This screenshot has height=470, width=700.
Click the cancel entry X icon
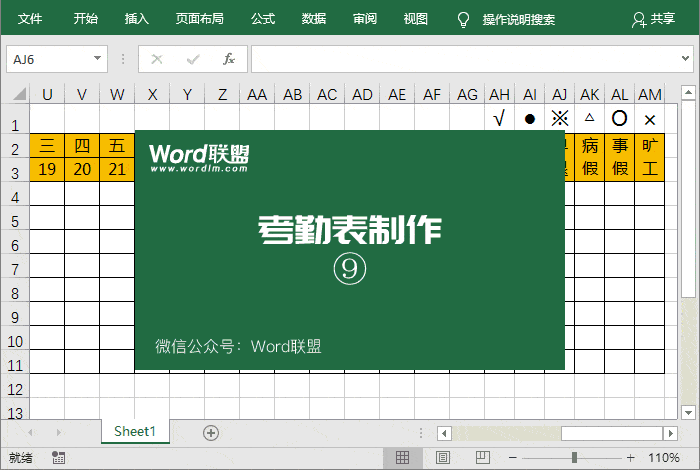pyautogui.click(x=157, y=59)
